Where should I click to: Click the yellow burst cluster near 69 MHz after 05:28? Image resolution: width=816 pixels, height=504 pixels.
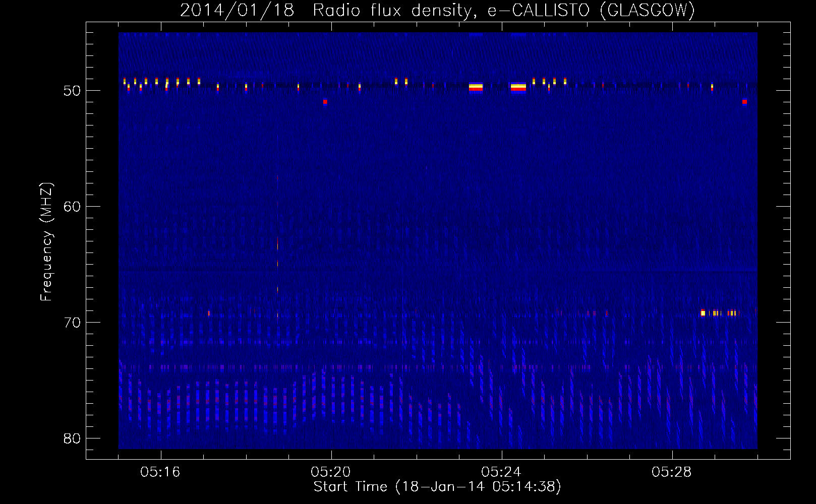[719, 313]
